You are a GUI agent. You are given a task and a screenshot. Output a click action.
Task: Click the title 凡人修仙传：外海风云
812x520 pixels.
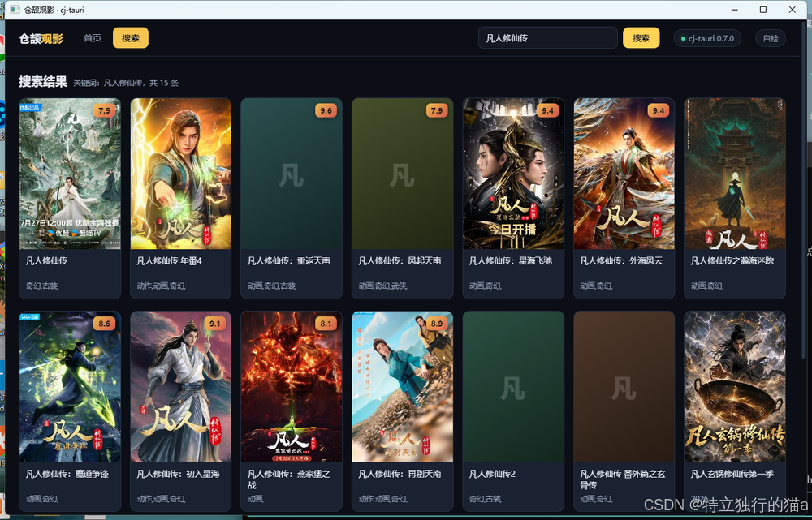tap(621, 261)
